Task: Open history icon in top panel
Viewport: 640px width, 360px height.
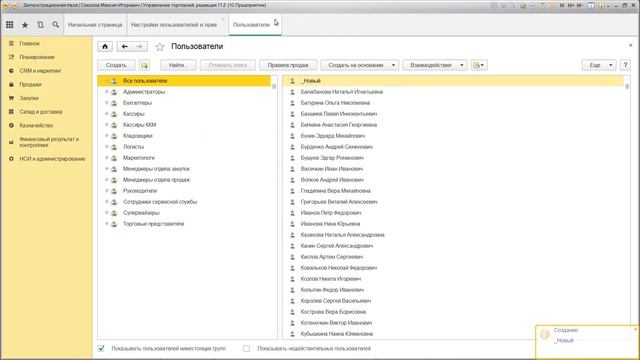Action: click(40, 25)
